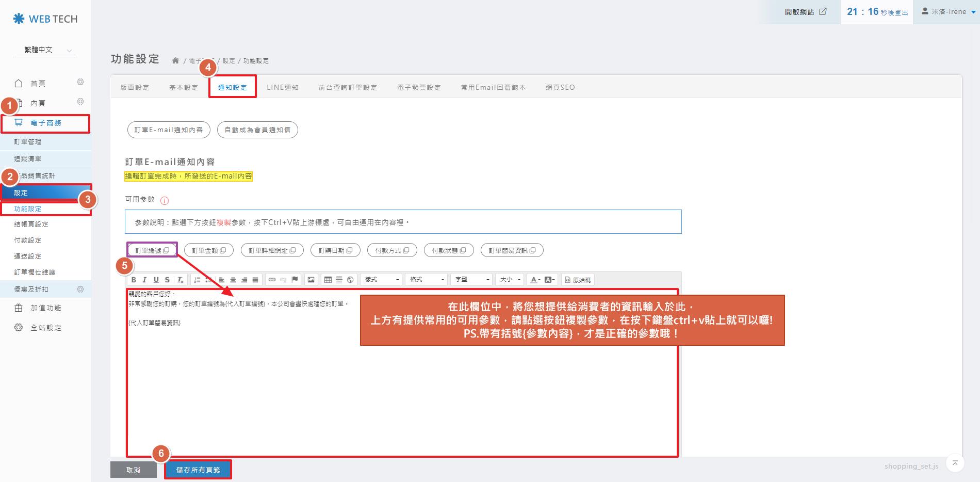The height and width of the screenshot is (482, 980).
Task: Open the 電子發票設定 tab
Action: tap(419, 87)
